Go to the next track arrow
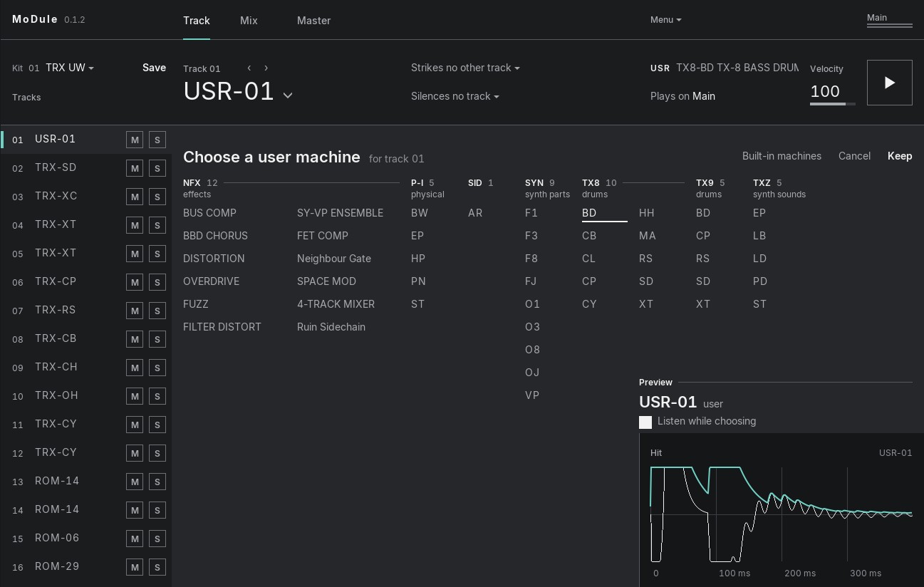This screenshot has height=587, width=924. click(x=266, y=68)
